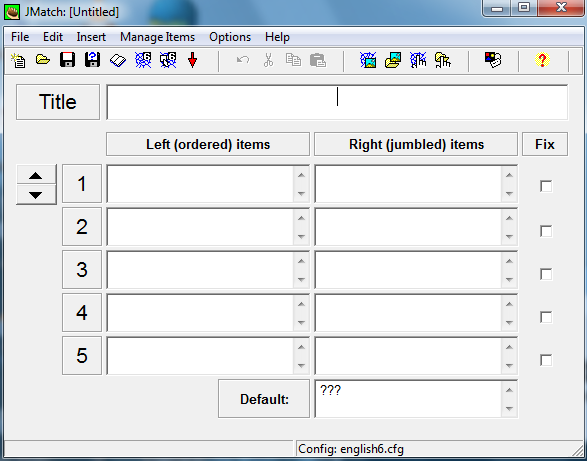Open a file using the folder icon
The height and width of the screenshot is (461, 587).
click(x=43, y=60)
